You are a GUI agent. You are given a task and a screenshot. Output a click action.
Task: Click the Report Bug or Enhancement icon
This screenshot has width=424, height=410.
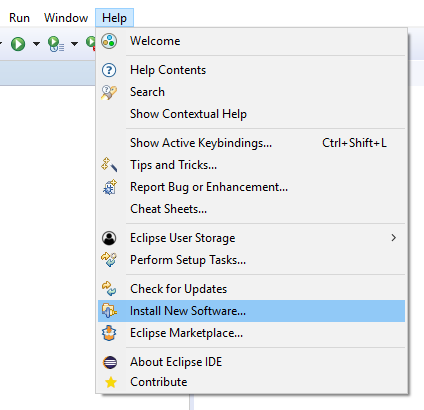[x=110, y=187]
